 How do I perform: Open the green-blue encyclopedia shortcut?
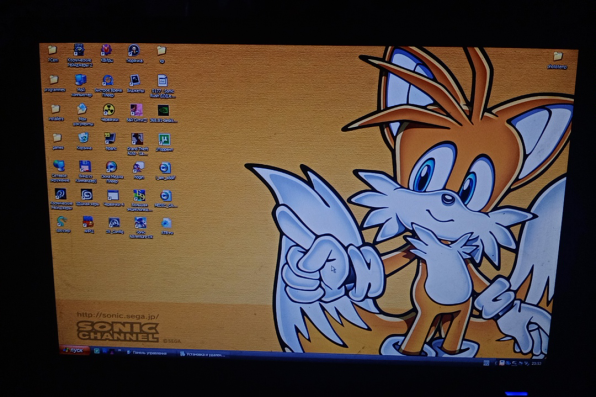pyautogui.click(x=139, y=200)
